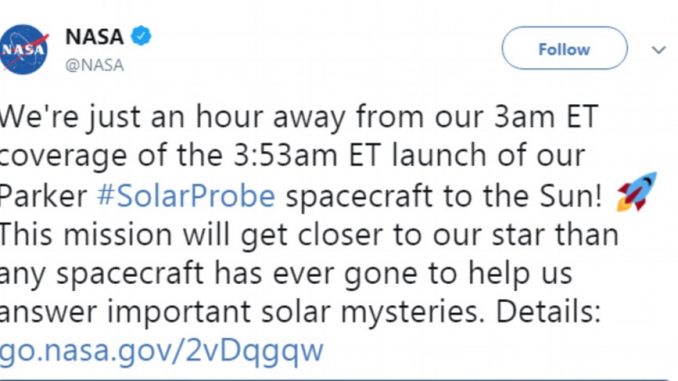Follow the NASA account

point(564,48)
